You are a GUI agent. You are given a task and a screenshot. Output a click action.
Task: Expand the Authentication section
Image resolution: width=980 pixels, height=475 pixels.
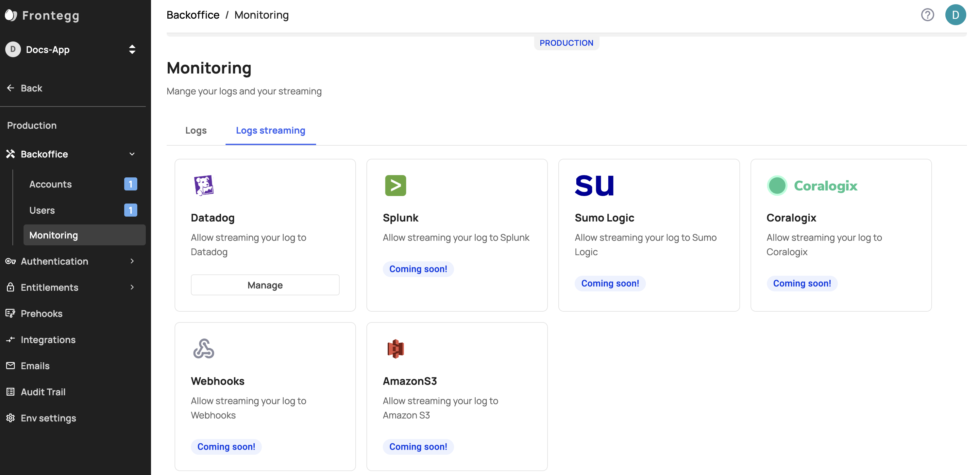(x=132, y=261)
